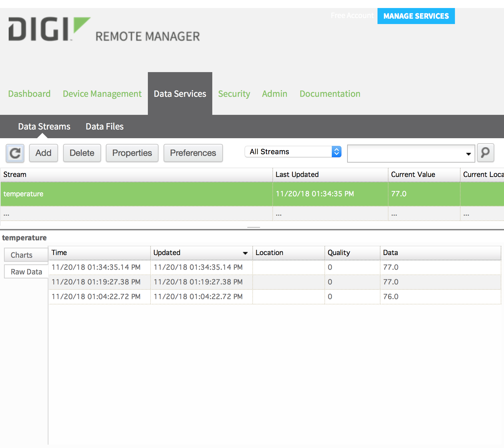Show the Charts side tab

(x=26, y=255)
